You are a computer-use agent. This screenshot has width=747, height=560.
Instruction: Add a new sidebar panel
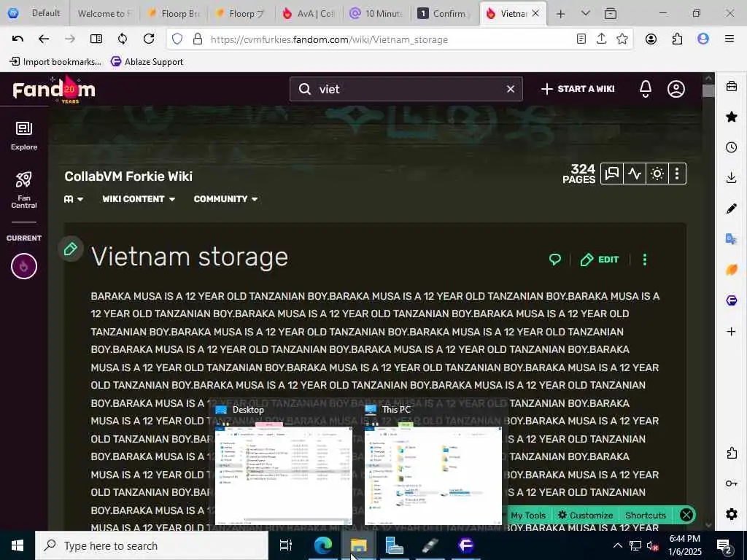coord(731,331)
